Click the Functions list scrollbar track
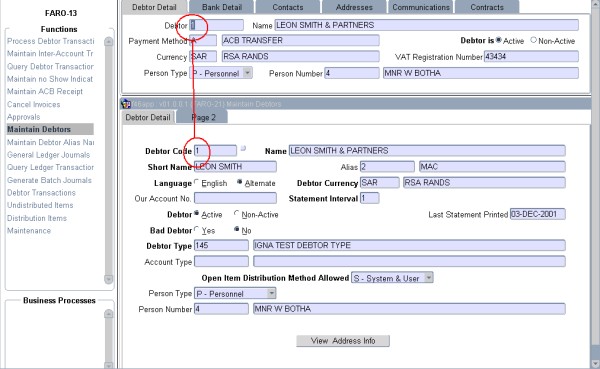This screenshot has width=600, height=369. (x=109, y=160)
